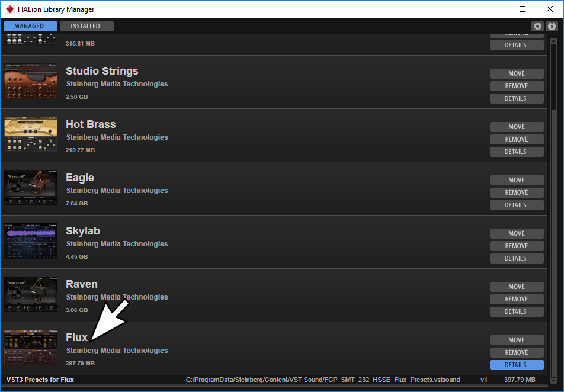Open DETAILS for Skylab
Viewport: 564px width, 392px height.
click(517, 258)
